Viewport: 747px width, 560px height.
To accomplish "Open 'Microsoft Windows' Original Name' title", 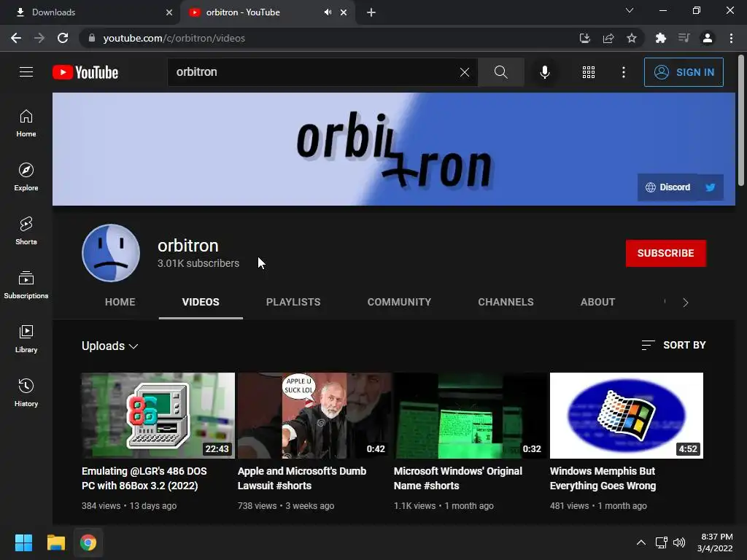I will [458, 478].
